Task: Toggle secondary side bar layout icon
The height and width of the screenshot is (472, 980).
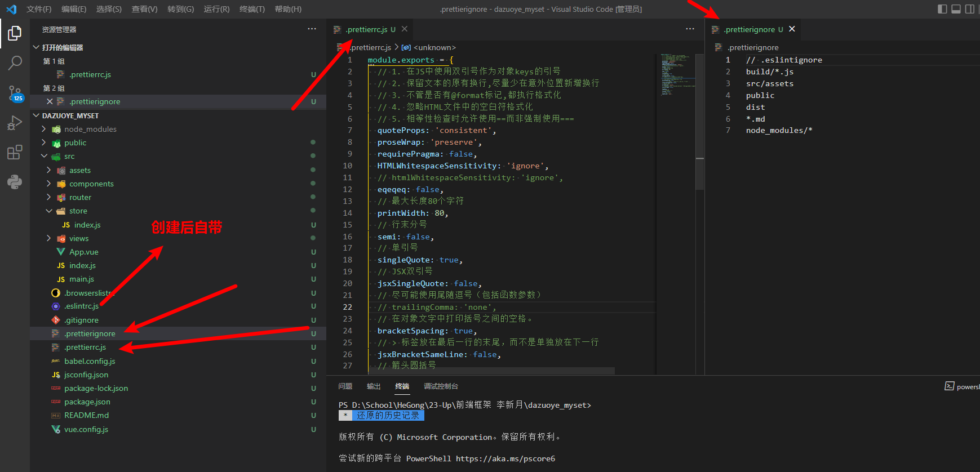Action: pos(969,9)
